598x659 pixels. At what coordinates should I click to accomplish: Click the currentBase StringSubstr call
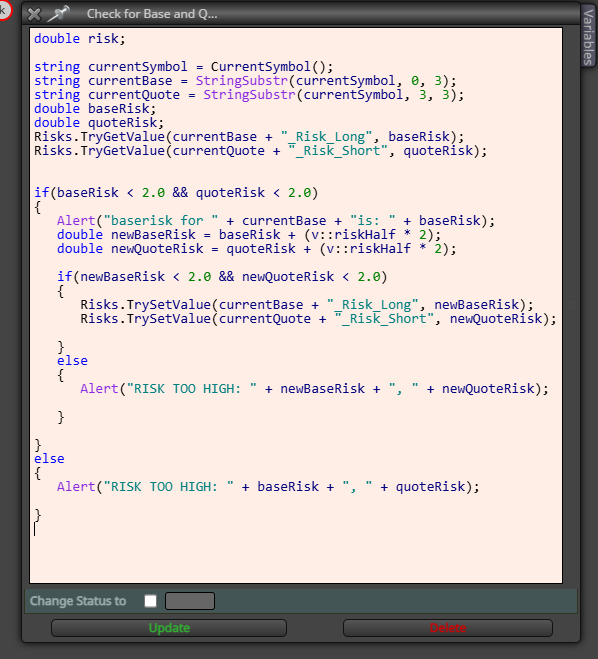326,81
